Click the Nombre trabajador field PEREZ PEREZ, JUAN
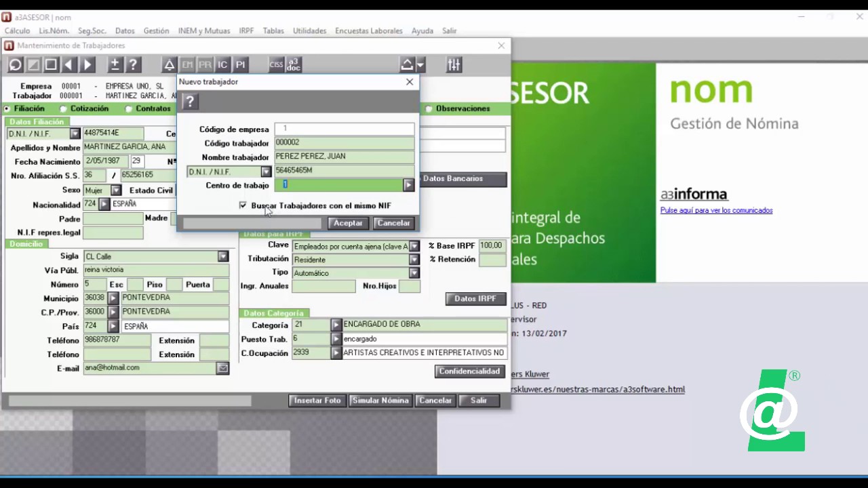The width and height of the screenshot is (868, 488). pyautogui.click(x=344, y=157)
